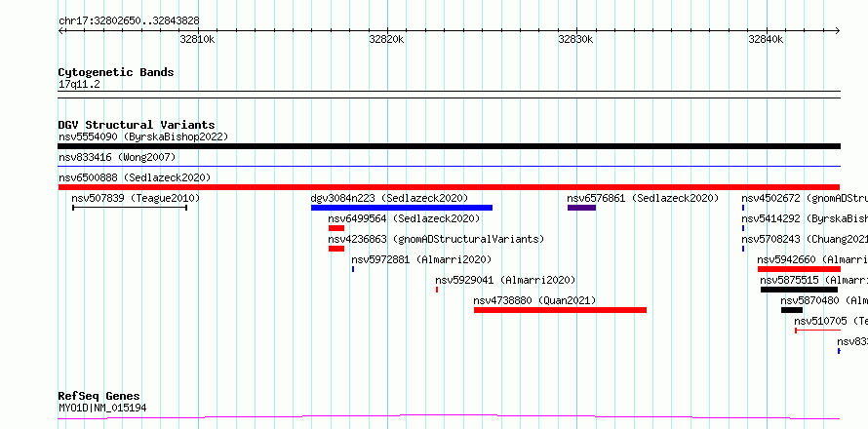
Task: Click the 32820k ruler position
Action: tap(387, 39)
